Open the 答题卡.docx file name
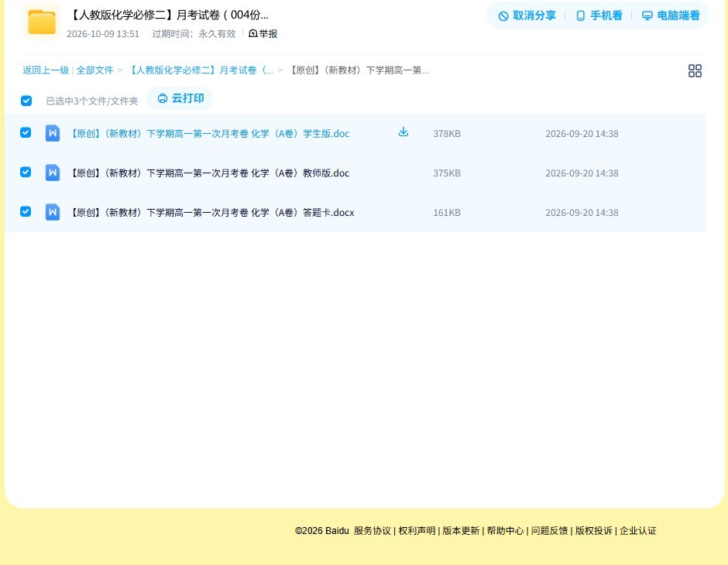Viewport: 728px width, 565px height. 211,212
